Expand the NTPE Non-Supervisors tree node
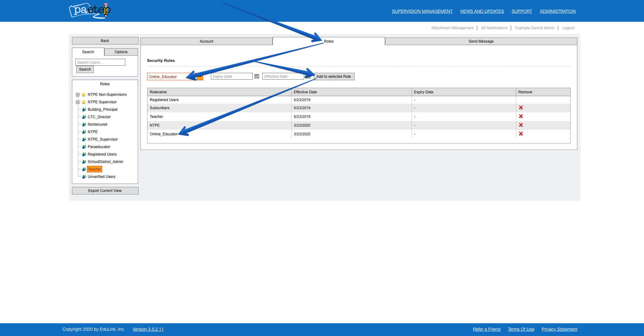Screen dimensions: 644x336 point(78,95)
